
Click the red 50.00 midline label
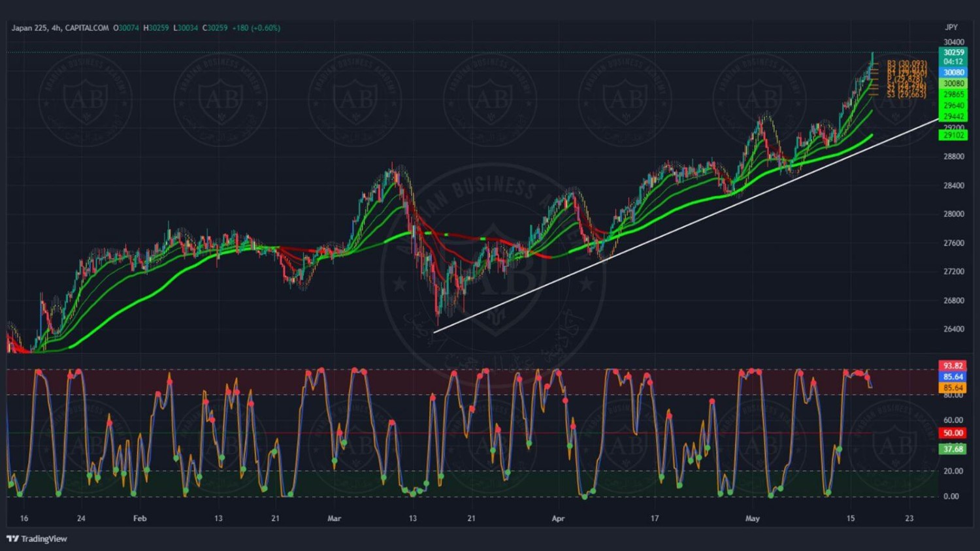[x=953, y=433]
